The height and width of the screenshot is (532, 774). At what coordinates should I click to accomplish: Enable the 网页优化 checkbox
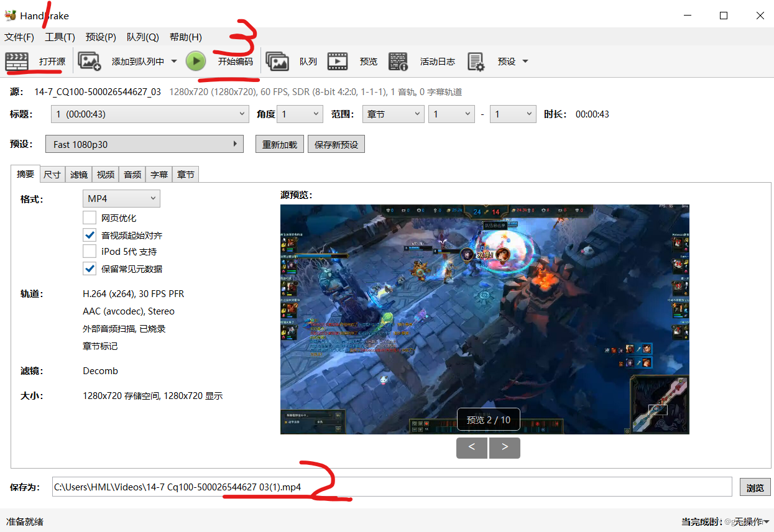point(90,218)
